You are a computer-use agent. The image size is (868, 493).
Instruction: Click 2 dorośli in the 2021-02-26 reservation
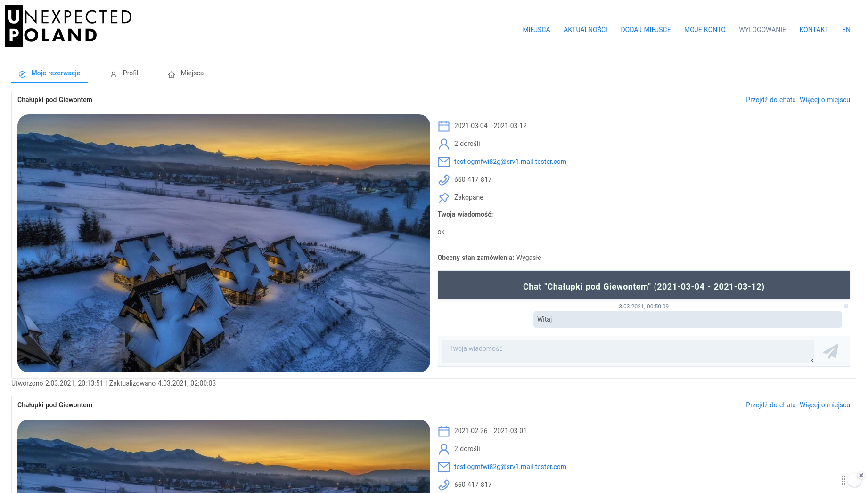click(467, 449)
